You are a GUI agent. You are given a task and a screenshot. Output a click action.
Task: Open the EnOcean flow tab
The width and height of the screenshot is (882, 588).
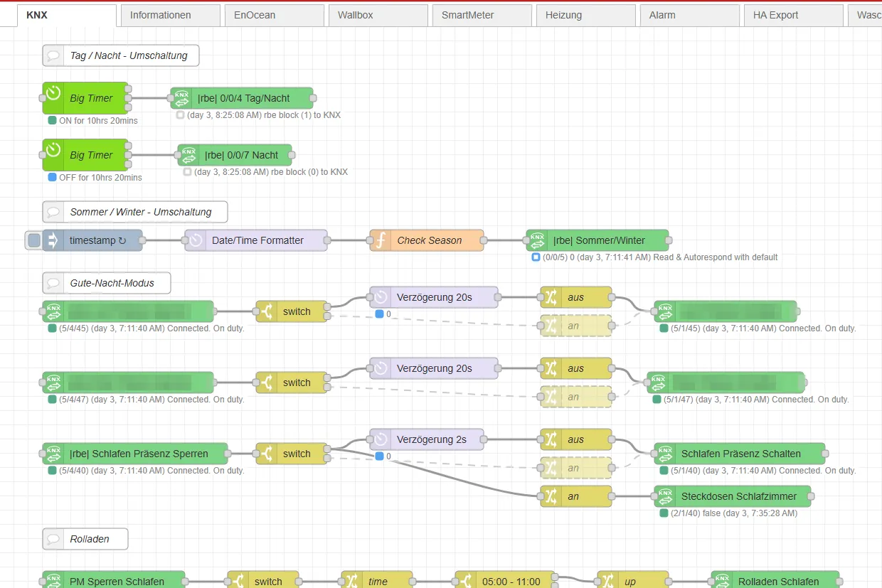click(274, 15)
